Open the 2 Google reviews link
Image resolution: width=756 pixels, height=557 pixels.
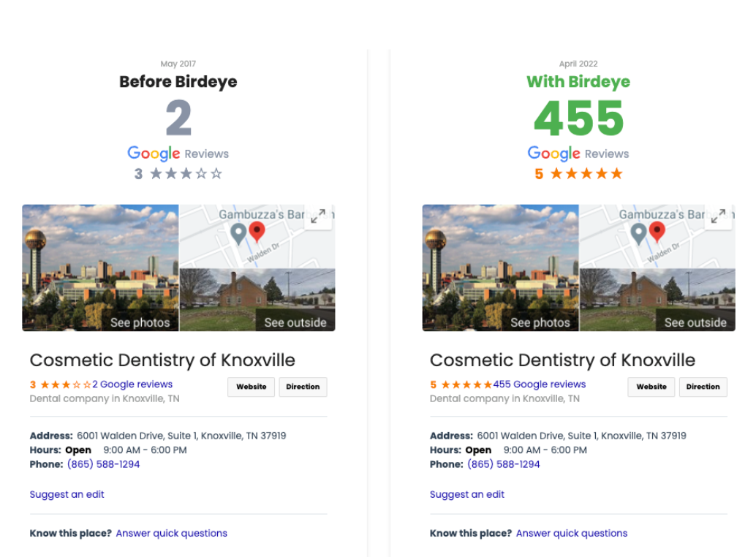click(132, 384)
